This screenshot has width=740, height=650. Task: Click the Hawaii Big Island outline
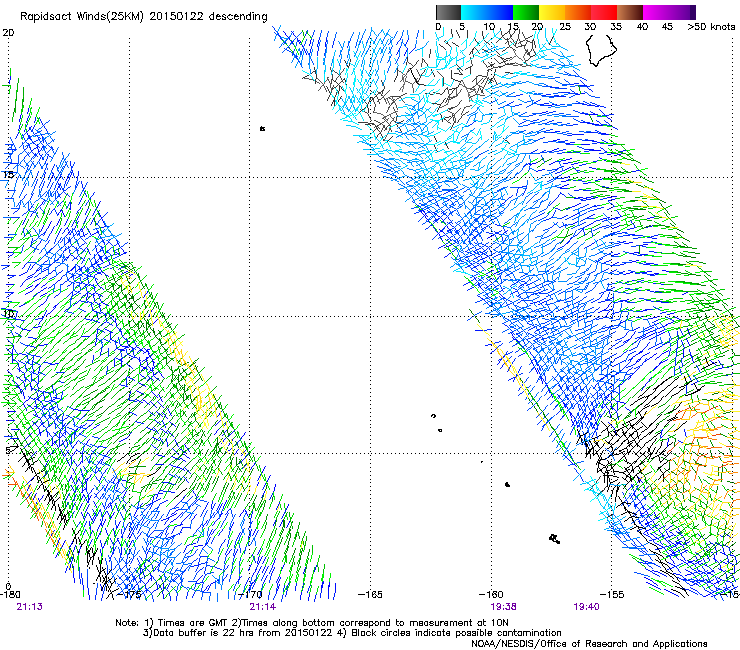click(x=601, y=49)
